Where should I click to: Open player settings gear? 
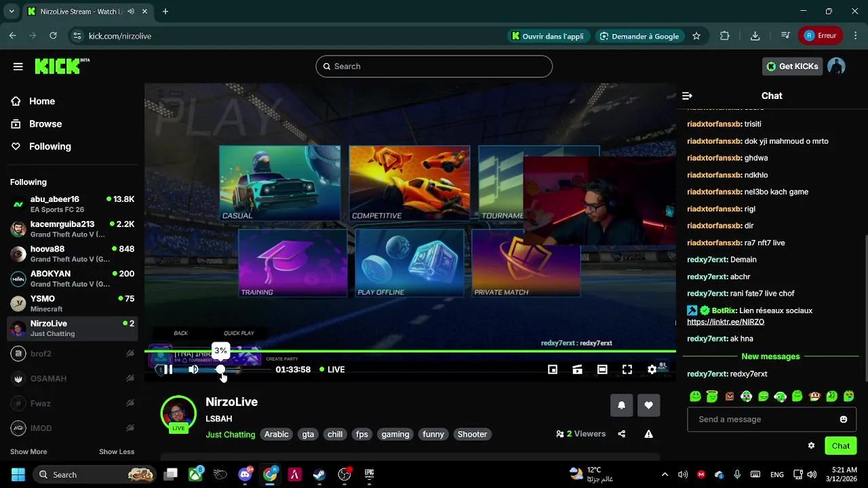point(652,369)
